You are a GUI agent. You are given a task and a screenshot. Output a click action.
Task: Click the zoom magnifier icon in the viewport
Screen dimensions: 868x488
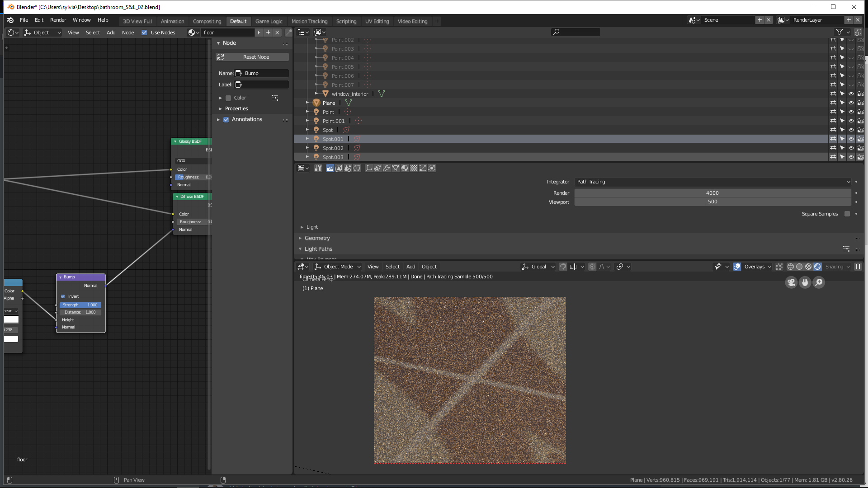(819, 282)
